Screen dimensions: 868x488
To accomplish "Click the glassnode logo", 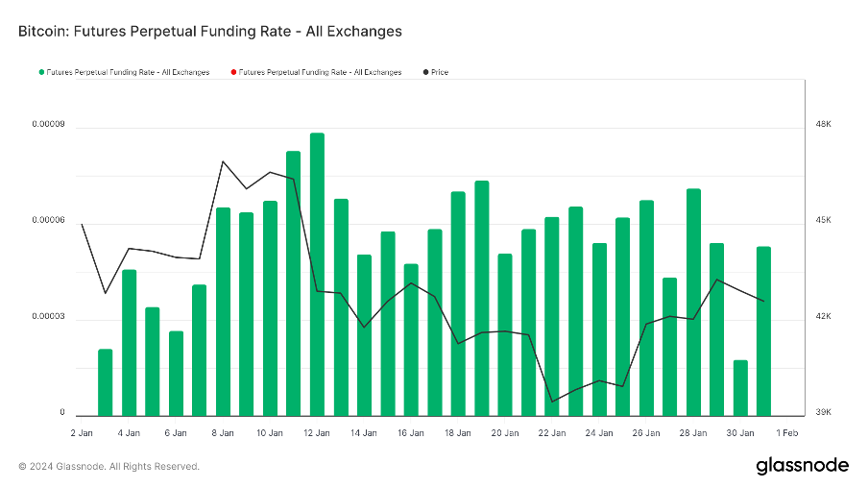I will 802,466.
